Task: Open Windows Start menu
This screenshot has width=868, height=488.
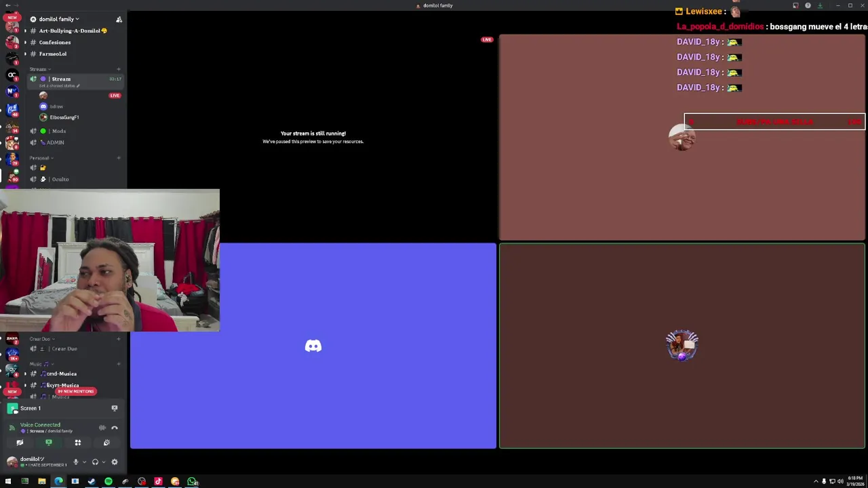Action: pos(8,482)
